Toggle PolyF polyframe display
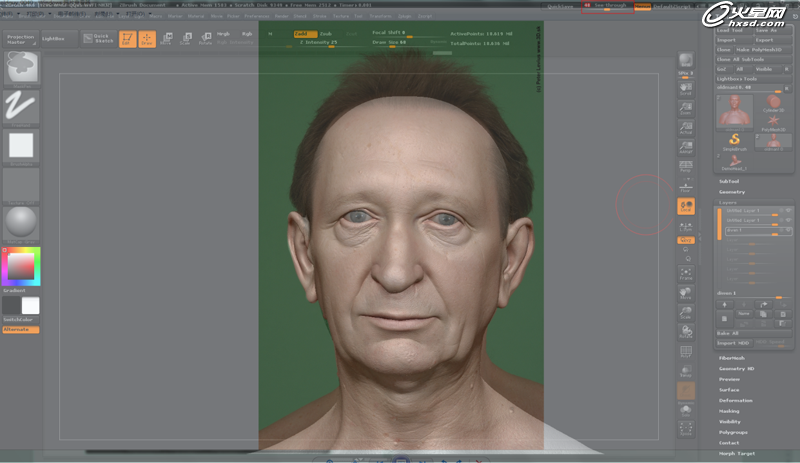The height and width of the screenshot is (463, 800). (686, 352)
